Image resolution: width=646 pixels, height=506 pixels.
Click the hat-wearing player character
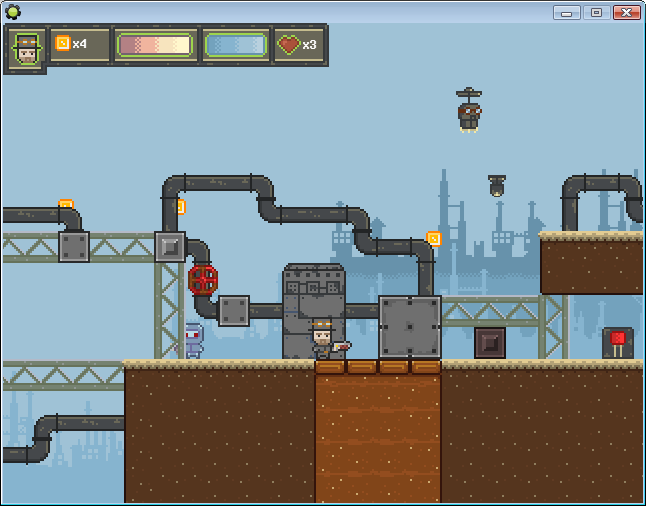(323, 340)
